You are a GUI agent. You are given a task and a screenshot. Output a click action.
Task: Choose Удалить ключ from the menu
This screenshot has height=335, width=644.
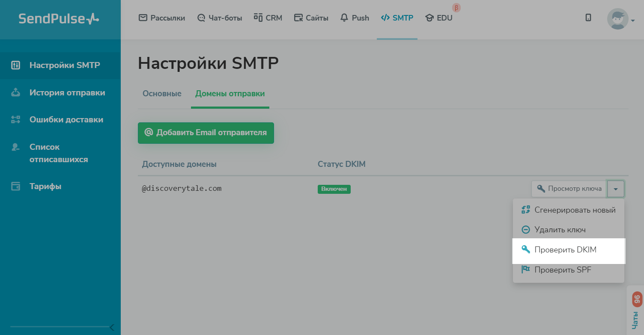[x=569, y=230]
